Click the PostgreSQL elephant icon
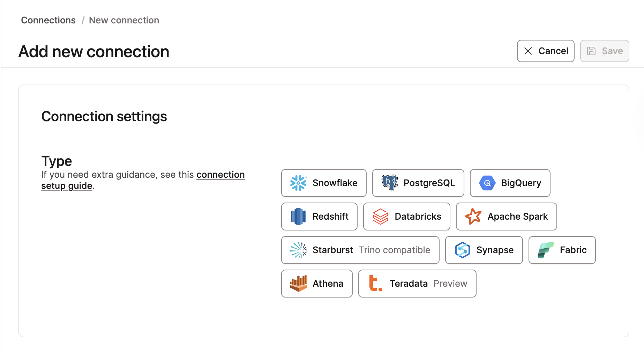The height and width of the screenshot is (352, 644). 389,183
